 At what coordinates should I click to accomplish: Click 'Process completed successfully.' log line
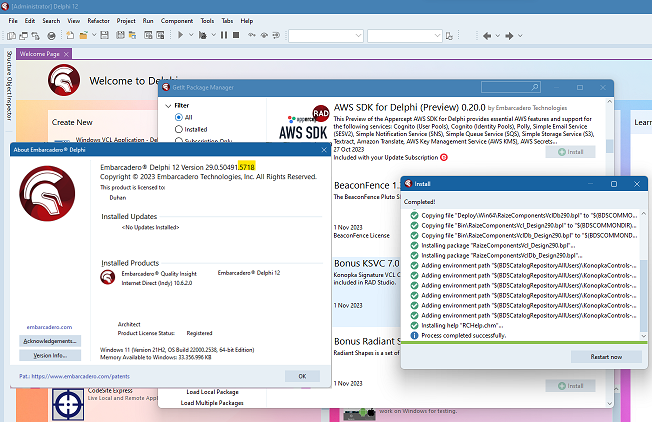pos(464,336)
